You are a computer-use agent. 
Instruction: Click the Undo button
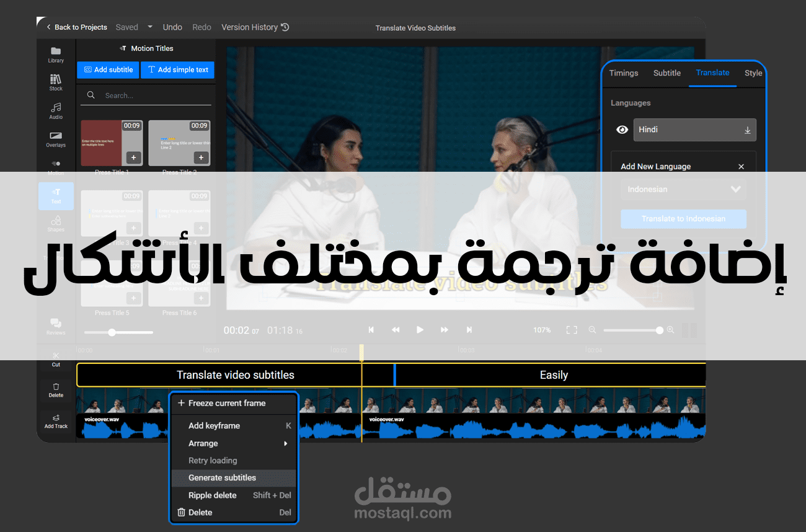(172, 27)
